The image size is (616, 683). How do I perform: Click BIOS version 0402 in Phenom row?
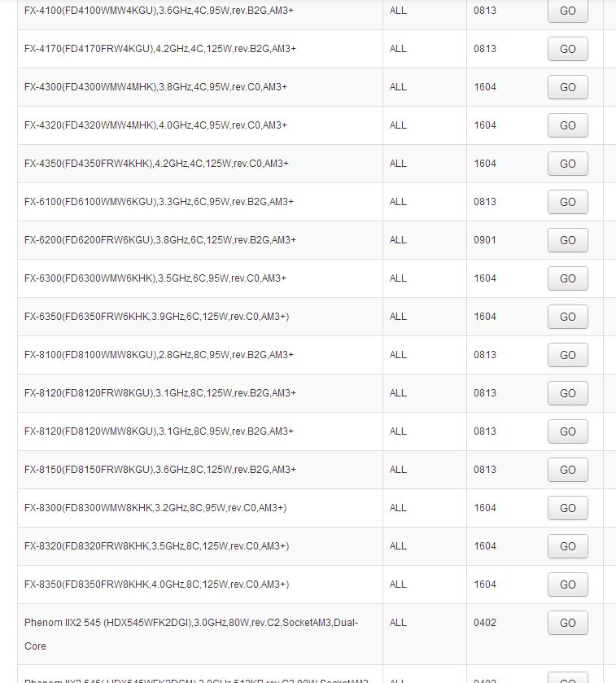point(485,623)
